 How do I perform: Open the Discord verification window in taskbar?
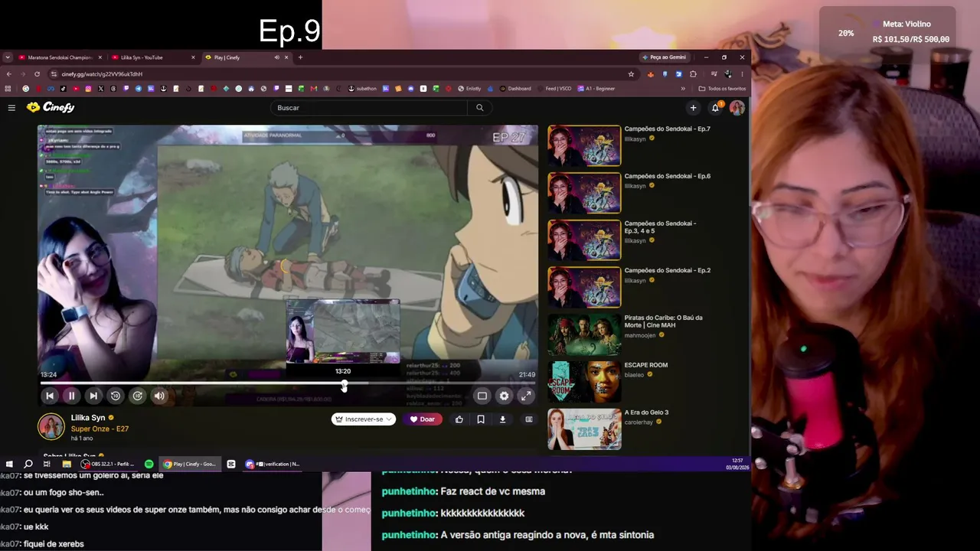pyautogui.click(x=272, y=464)
